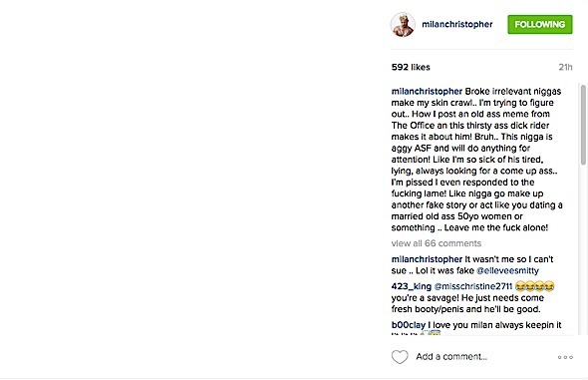588x380 pixels.
Task: Open the @elleveesmitty mention
Action: pos(507,271)
